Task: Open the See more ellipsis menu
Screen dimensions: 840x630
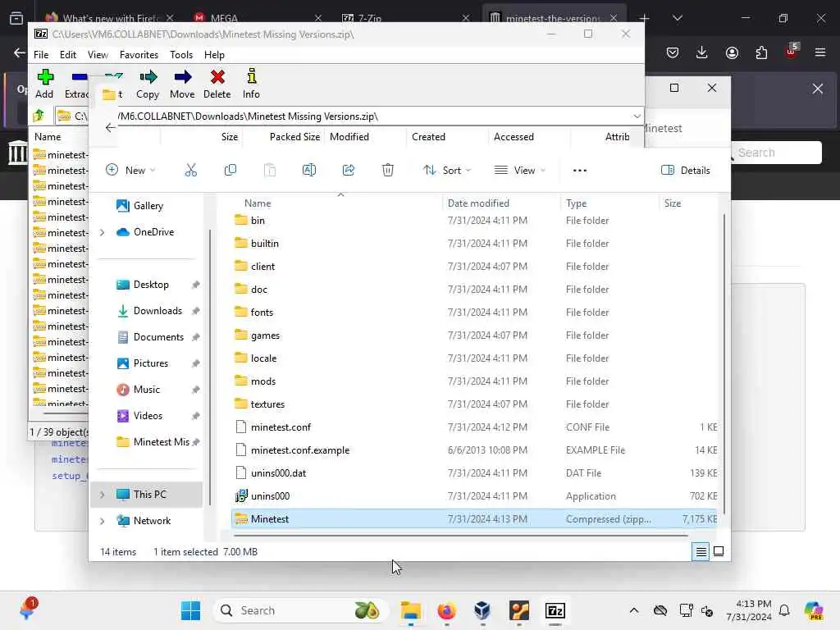Action: point(580,171)
